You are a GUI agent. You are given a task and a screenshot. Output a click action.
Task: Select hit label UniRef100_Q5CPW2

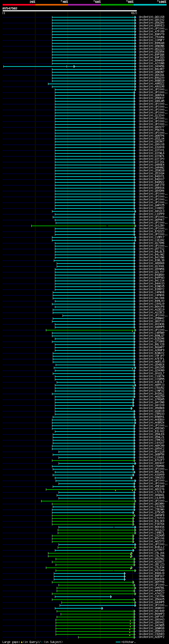[x=152, y=559]
